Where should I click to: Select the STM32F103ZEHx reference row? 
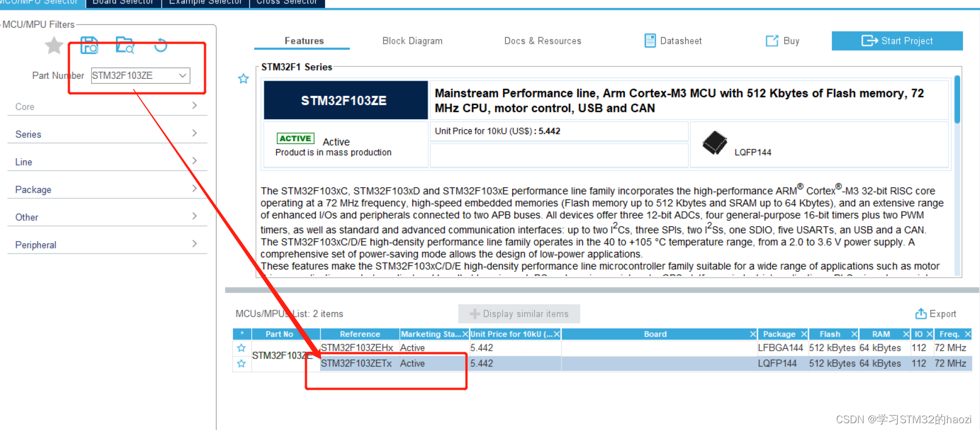click(357, 348)
